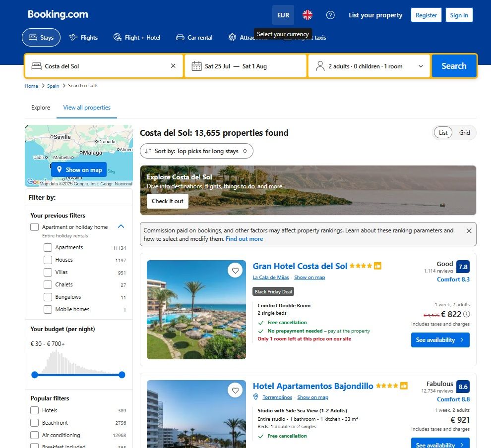
Task: Dismiss the commission ranking notice
Action: [469, 230]
